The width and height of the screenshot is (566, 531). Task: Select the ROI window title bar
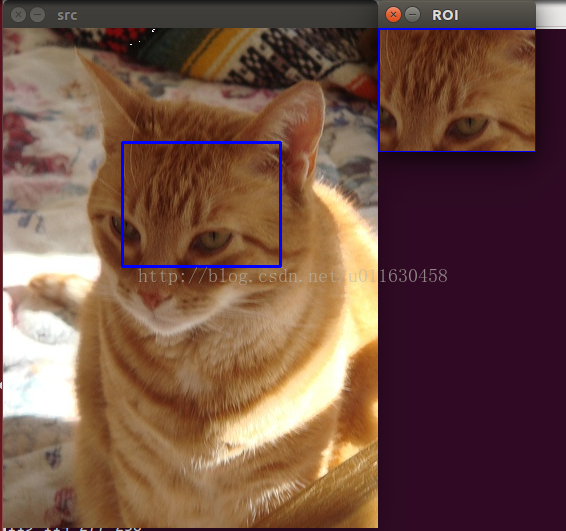pos(457,14)
